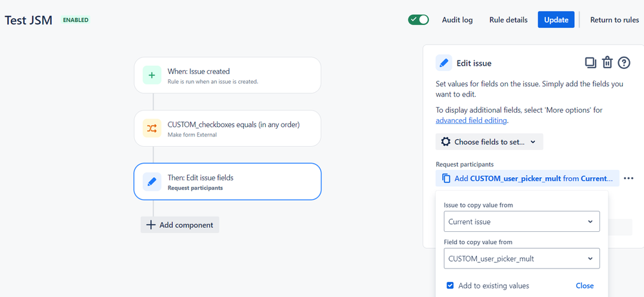Click the Update button

tap(556, 20)
